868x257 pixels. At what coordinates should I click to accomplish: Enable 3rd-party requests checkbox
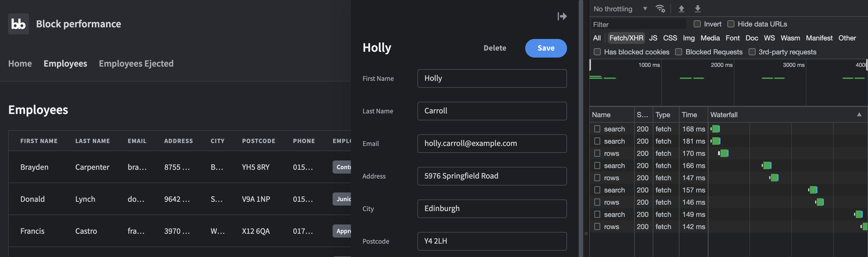pos(752,52)
